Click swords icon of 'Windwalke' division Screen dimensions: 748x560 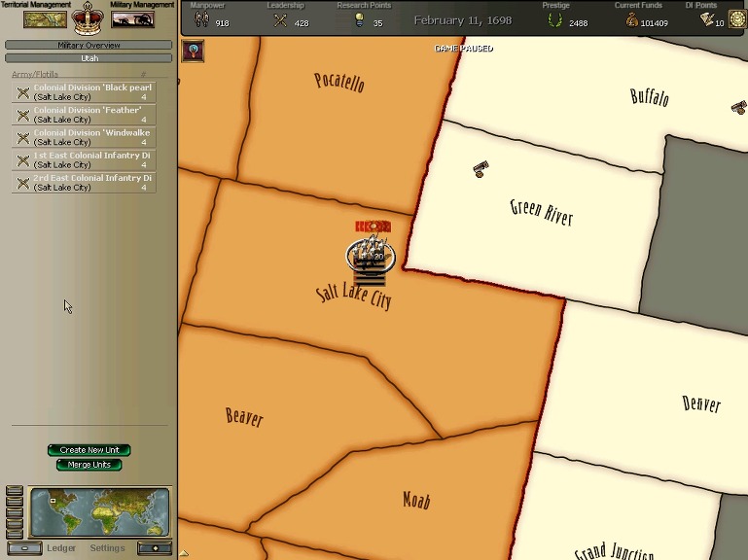[x=23, y=138]
